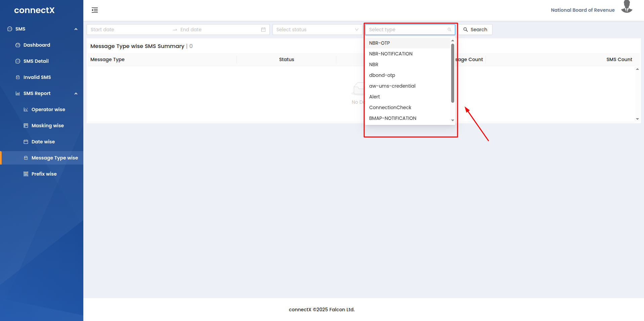Click into the Start date field
The image size is (644, 321).
pos(129,30)
